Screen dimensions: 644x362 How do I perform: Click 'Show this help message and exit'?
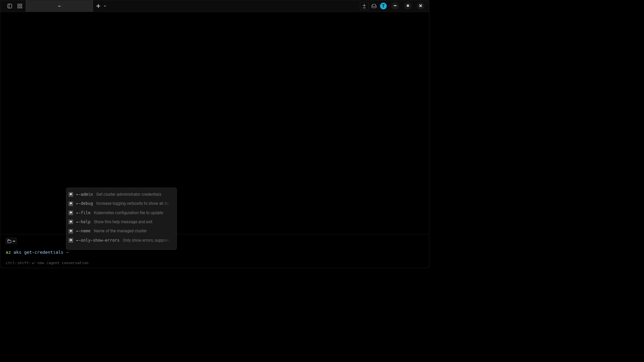[123, 222]
